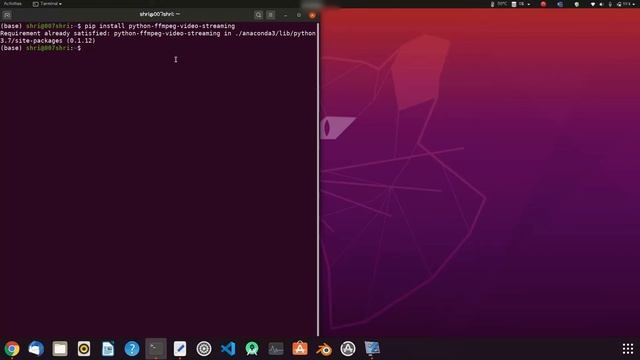Click the pip install command line text
This screenshot has width=640, height=360.
point(160,26)
